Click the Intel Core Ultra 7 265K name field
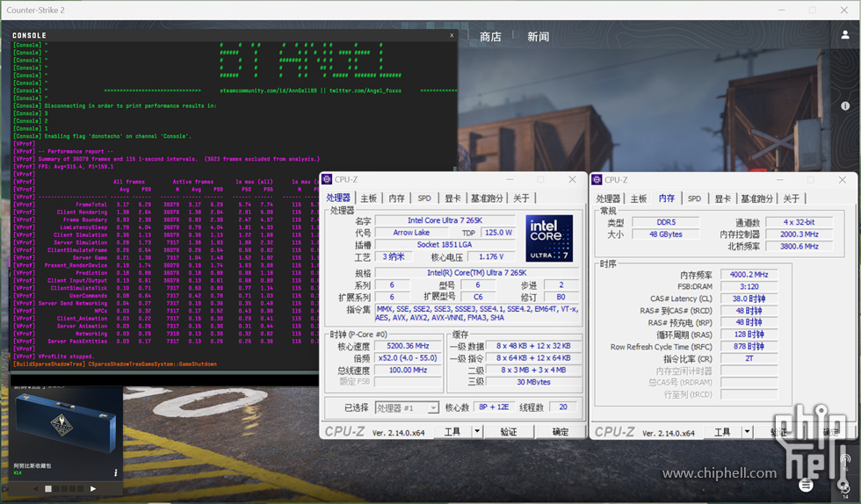The width and height of the screenshot is (861, 504). coord(445,220)
